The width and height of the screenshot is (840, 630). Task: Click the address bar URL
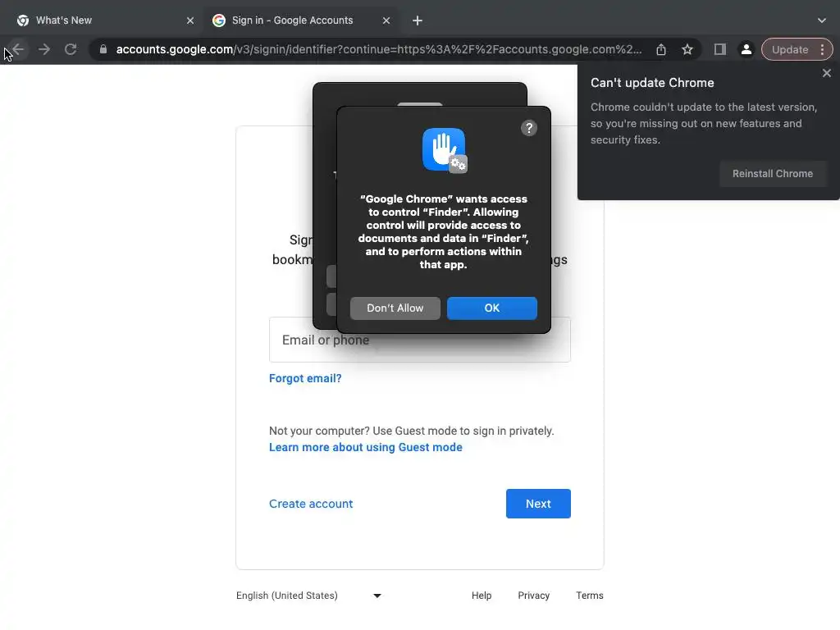[379, 50]
